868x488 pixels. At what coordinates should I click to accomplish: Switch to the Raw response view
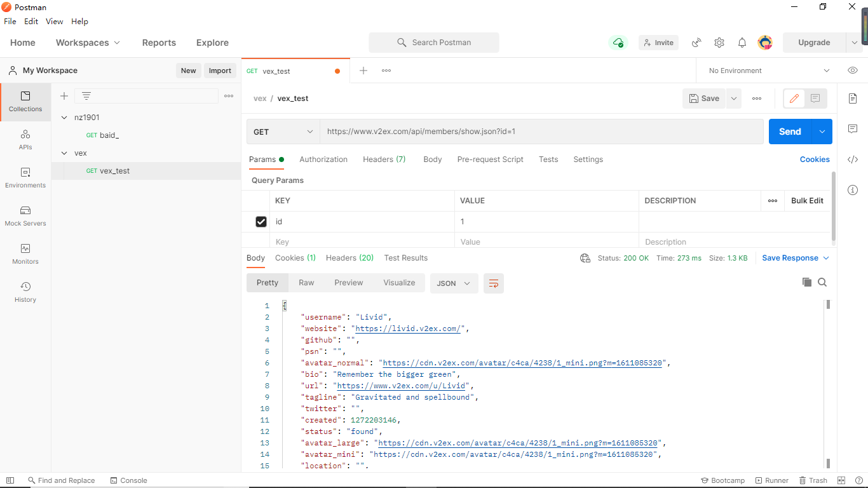(306, 283)
